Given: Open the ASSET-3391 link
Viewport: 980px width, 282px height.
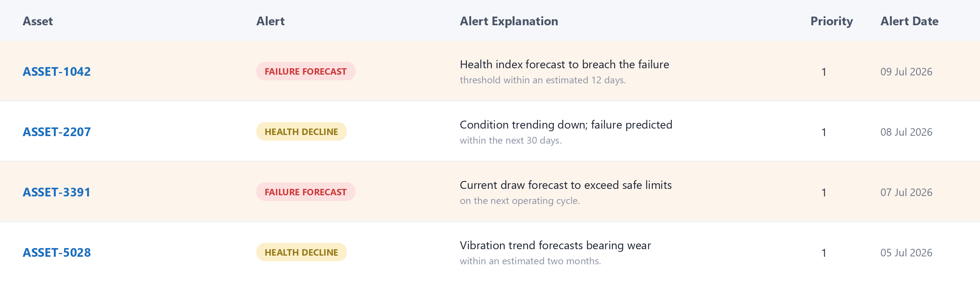Looking at the screenshot, I should click(x=57, y=192).
